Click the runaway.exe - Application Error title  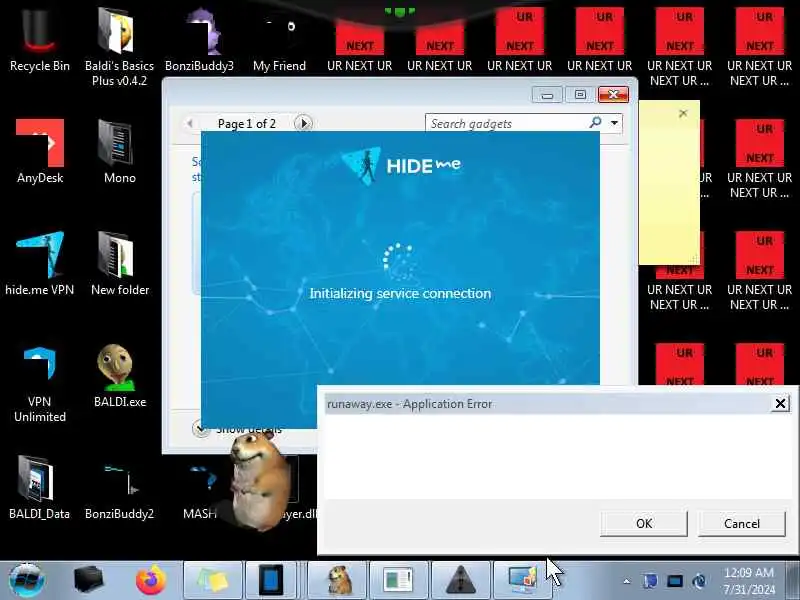coord(409,404)
